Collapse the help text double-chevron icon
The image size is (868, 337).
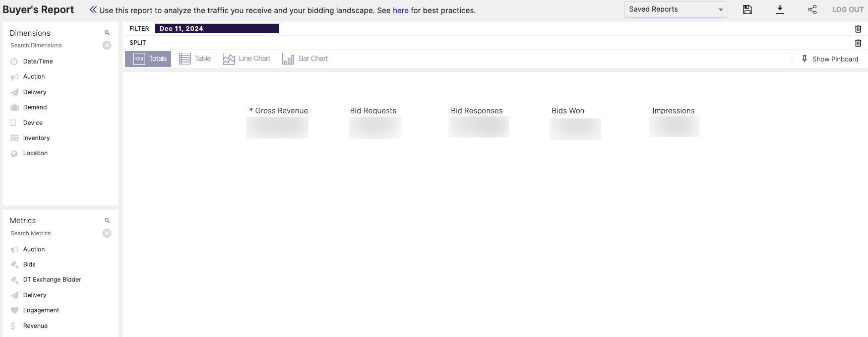(93, 10)
